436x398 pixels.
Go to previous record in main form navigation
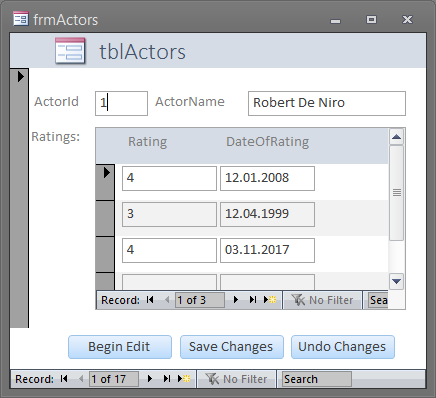[x=81, y=379]
